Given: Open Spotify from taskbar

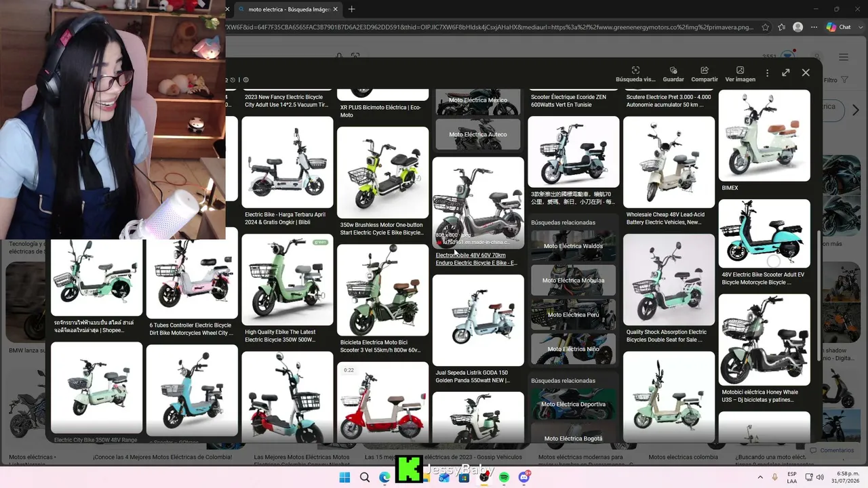Looking at the screenshot, I should point(504,478).
